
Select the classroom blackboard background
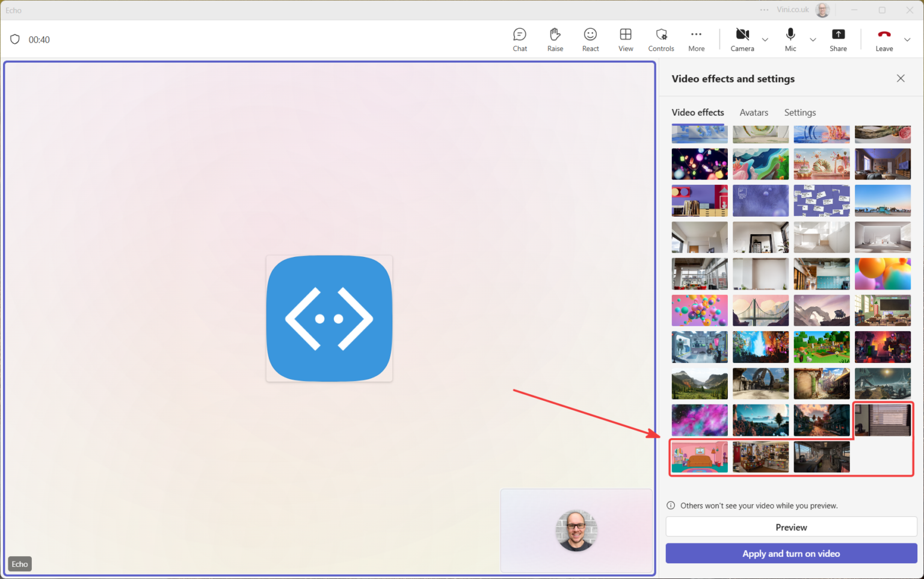(882, 311)
